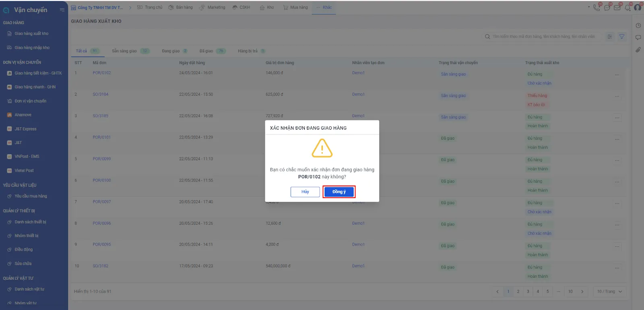This screenshot has height=310, width=644.
Task: Open row actions menu for SO/3182
Action: [x=617, y=268]
